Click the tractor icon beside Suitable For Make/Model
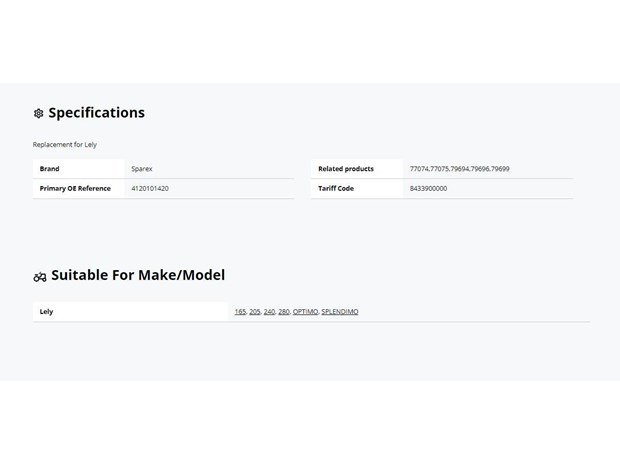 pos(40,277)
